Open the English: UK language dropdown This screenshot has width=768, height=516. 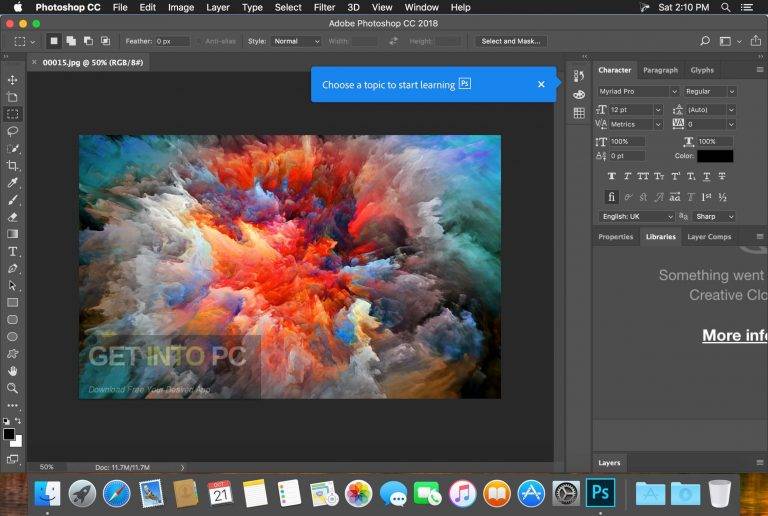click(x=636, y=216)
